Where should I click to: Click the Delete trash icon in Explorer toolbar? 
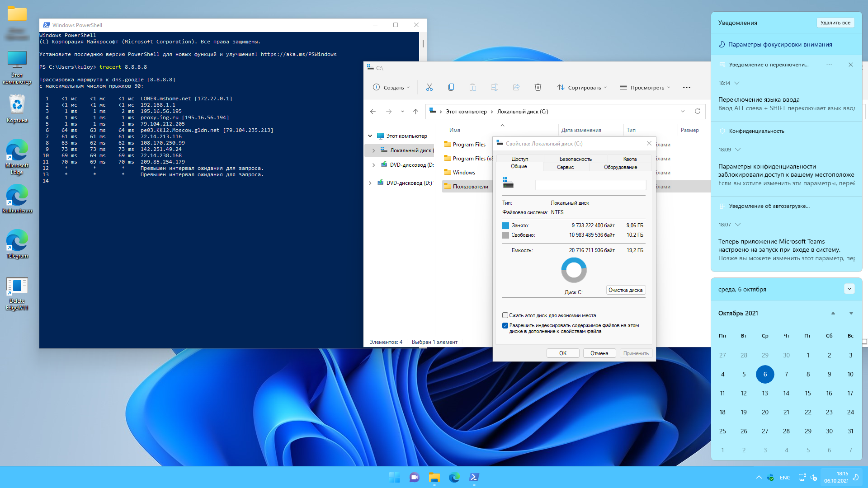pos(538,87)
